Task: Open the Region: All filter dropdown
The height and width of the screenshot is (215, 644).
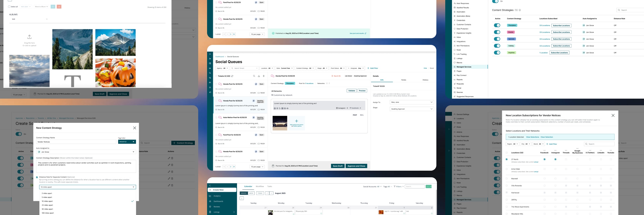Action: 512,144
